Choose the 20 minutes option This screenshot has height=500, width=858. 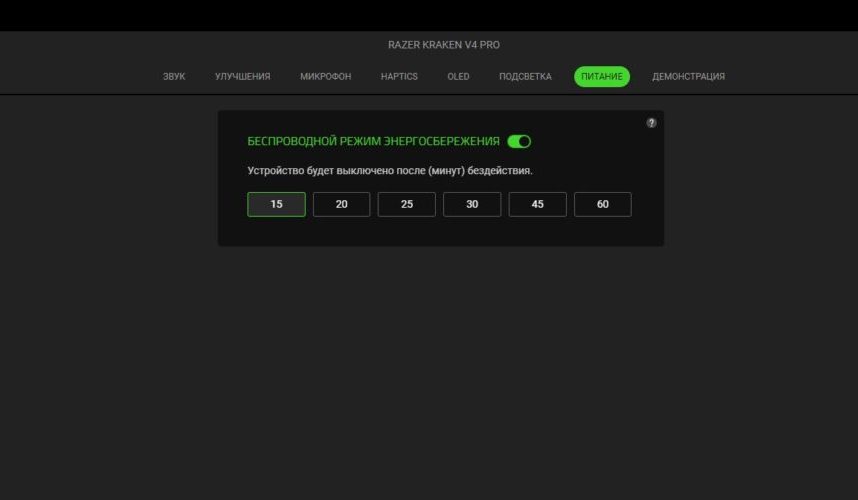(341, 205)
